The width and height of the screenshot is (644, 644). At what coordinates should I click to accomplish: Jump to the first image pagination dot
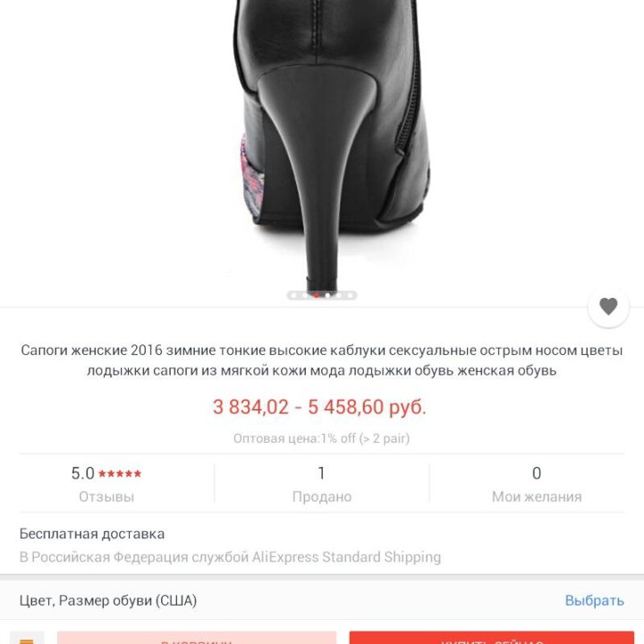coord(293,295)
